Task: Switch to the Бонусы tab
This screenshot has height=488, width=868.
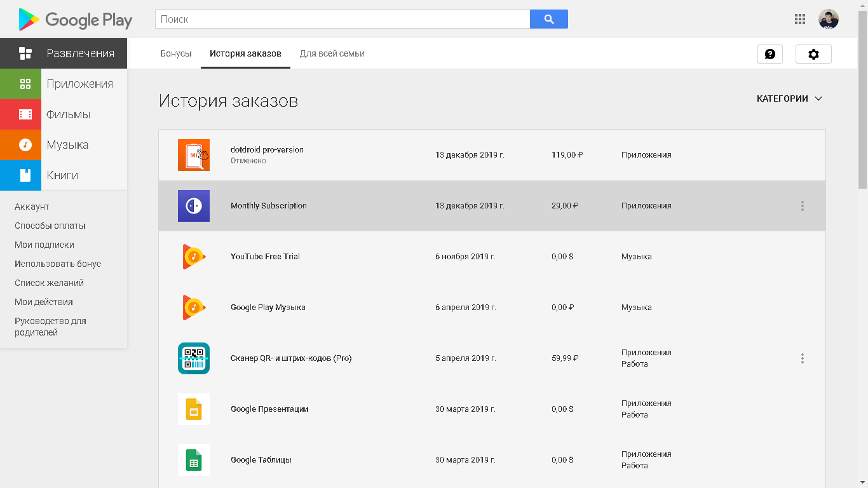Action: click(x=176, y=53)
